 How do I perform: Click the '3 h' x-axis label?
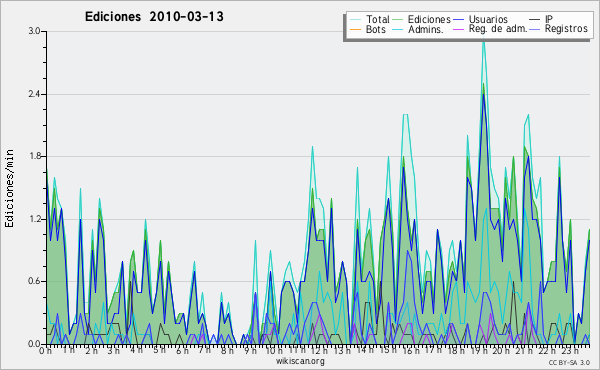coord(113,350)
